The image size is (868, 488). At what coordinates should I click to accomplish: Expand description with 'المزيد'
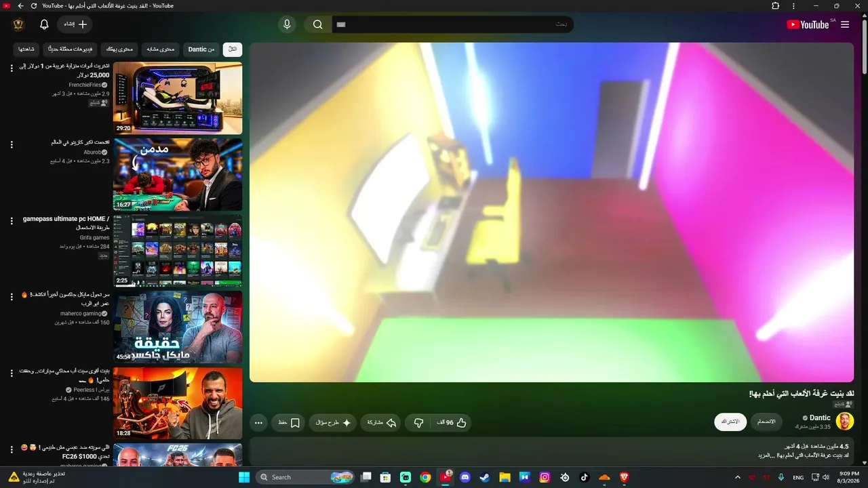click(x=766, y=455)
